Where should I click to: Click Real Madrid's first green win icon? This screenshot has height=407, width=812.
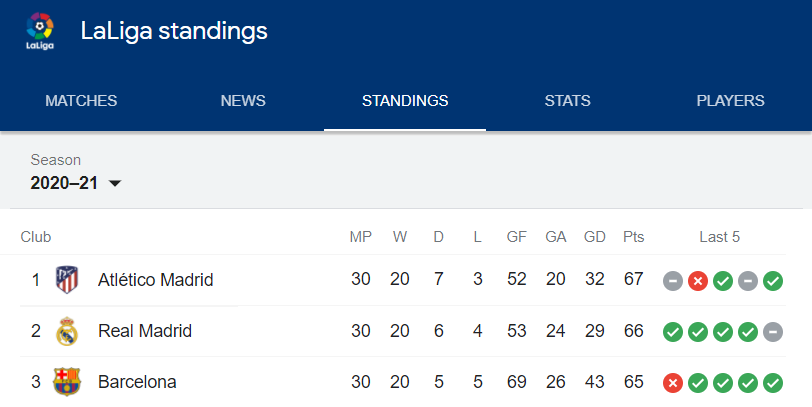click(673, 332)
